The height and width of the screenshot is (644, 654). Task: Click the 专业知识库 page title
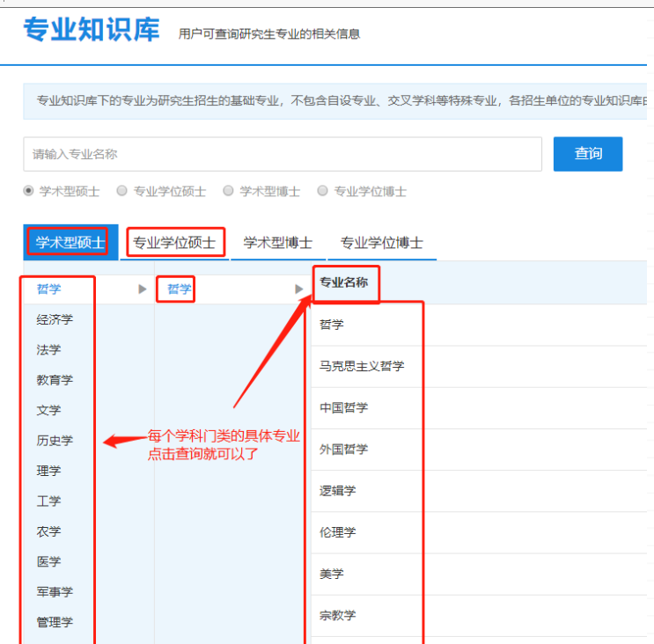(x=92, y=30)
